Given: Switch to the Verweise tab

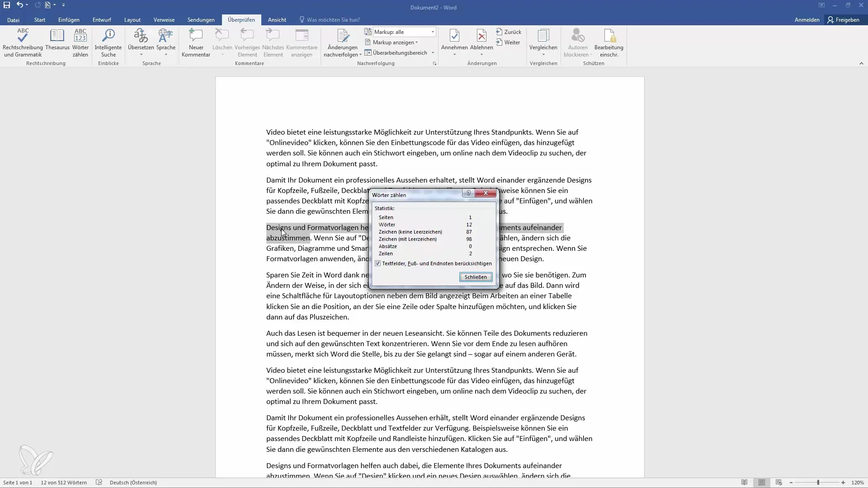Looking at the screenshot, I should 164,20.
